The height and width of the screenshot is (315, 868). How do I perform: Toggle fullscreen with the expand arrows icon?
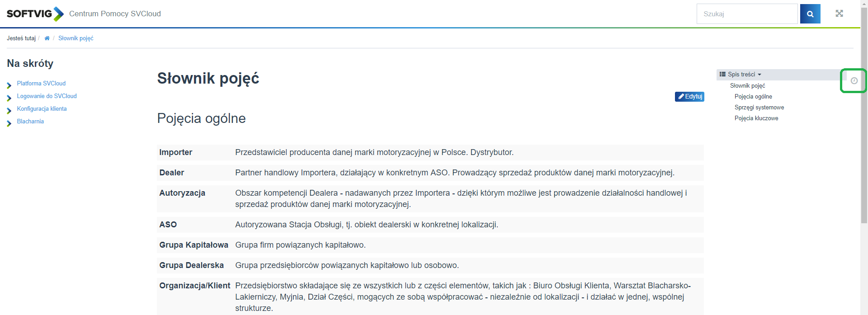pos(839,14)
